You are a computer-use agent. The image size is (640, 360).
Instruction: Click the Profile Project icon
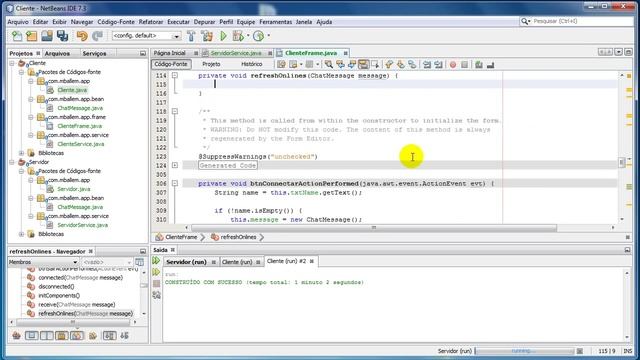click(x=258, y=36)
